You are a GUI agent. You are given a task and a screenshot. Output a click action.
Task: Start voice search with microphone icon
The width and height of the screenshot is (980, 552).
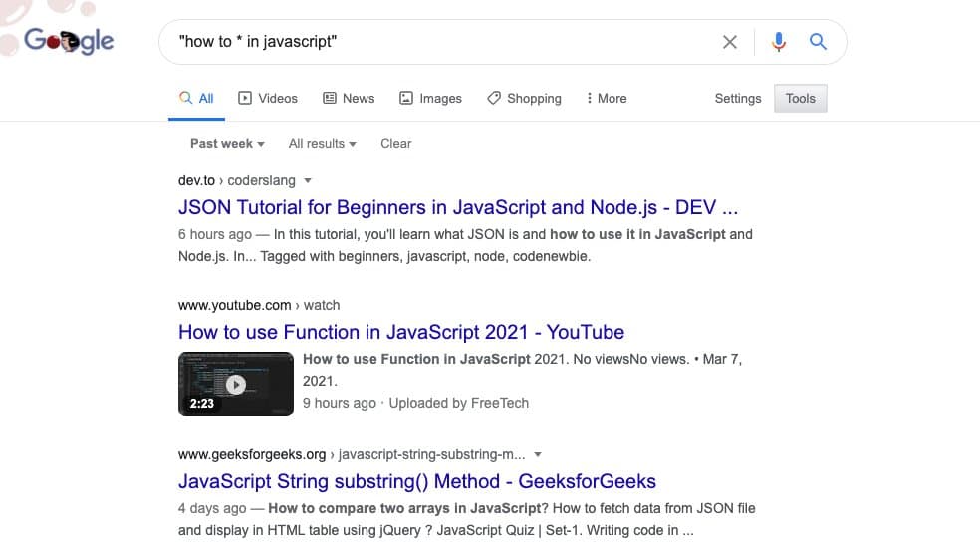[779, 42]
